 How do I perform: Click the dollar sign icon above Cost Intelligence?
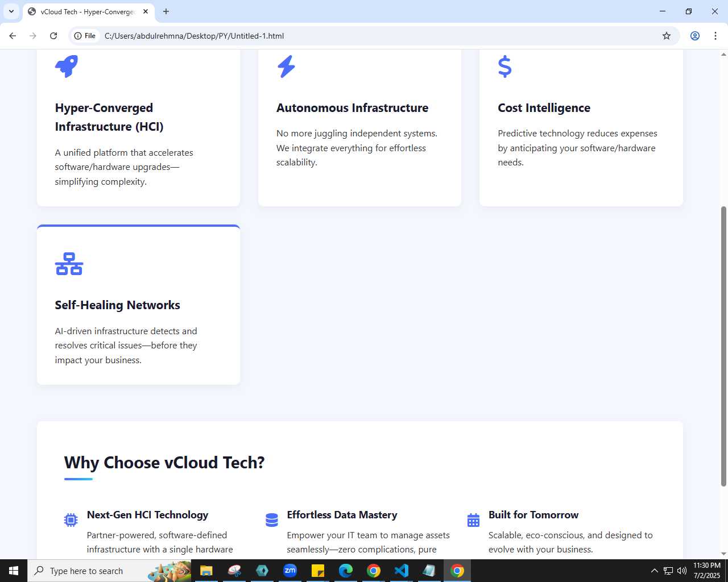coord(504,66)
